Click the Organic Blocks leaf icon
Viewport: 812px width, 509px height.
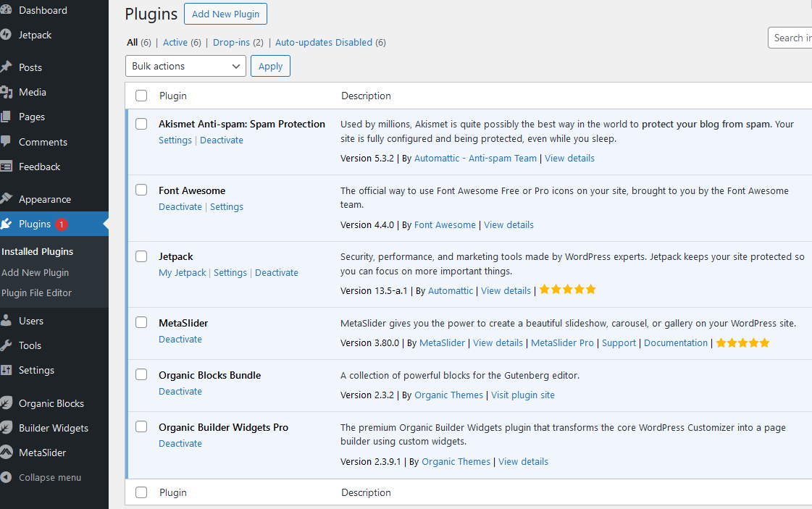tap(6, 403)
